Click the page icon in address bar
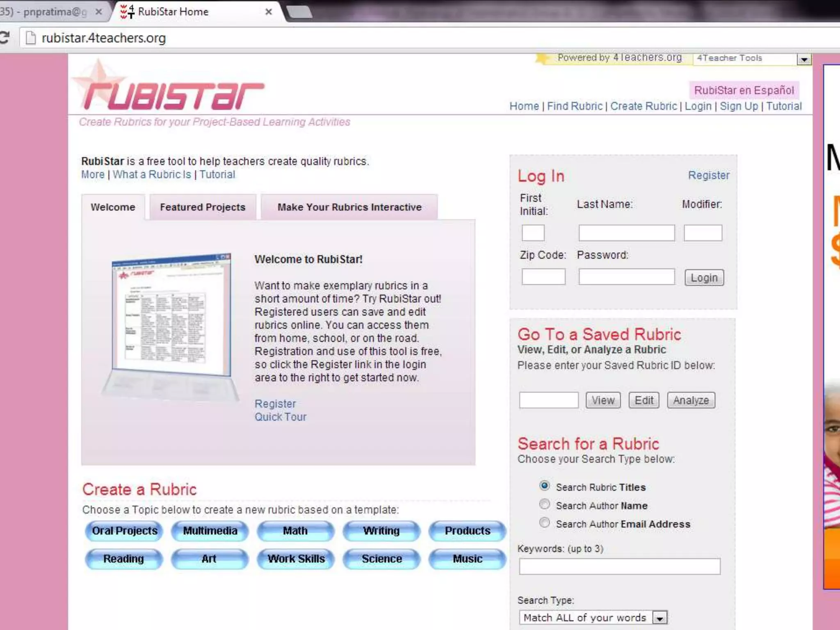 [x=31, y=38]
